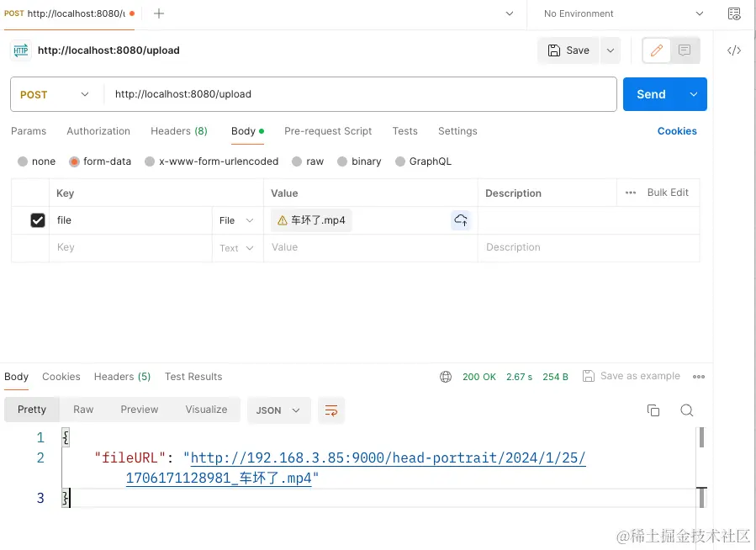This screenshot has width=756, height=550.
Task: Switch to Pretty response view
Action: tap(32, 410)
